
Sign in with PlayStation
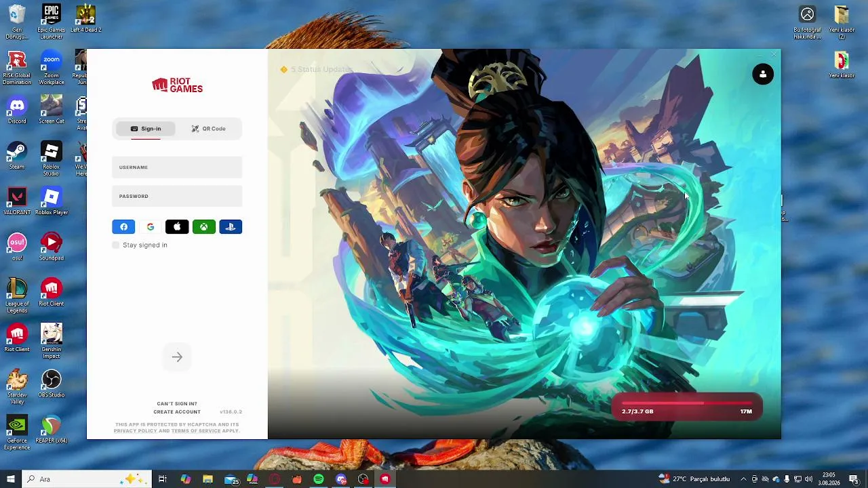[231, 227]
